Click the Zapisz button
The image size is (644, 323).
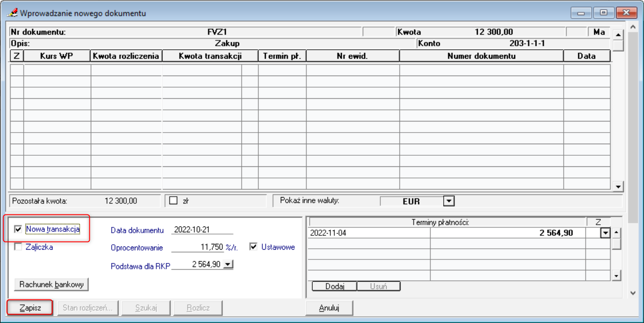pos(30,308)
